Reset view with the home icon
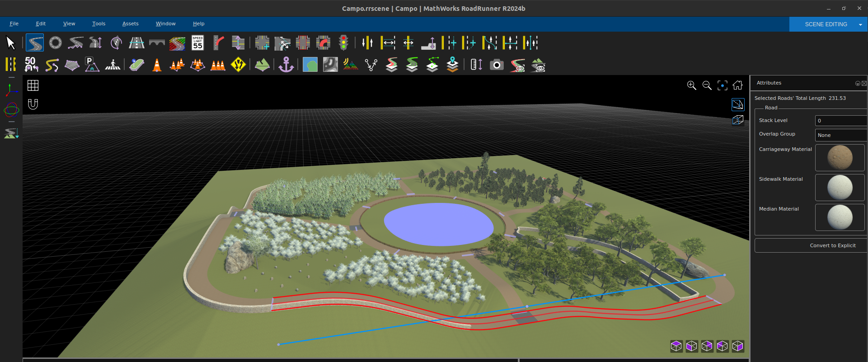The height and width of the screenshot is (362, 868). pos(737,85)
